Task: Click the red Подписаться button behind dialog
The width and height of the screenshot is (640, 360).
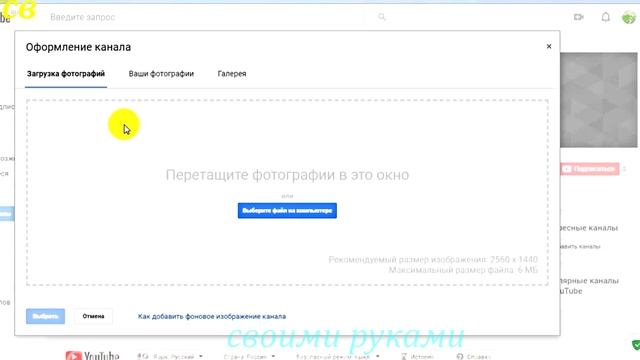Action: pos(590,169)
